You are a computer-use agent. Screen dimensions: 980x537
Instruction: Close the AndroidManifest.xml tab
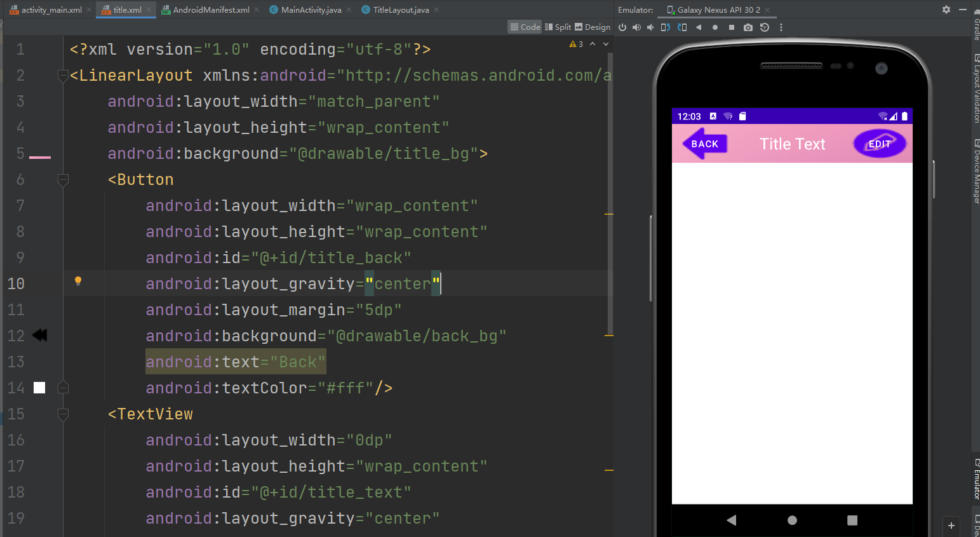257,10
